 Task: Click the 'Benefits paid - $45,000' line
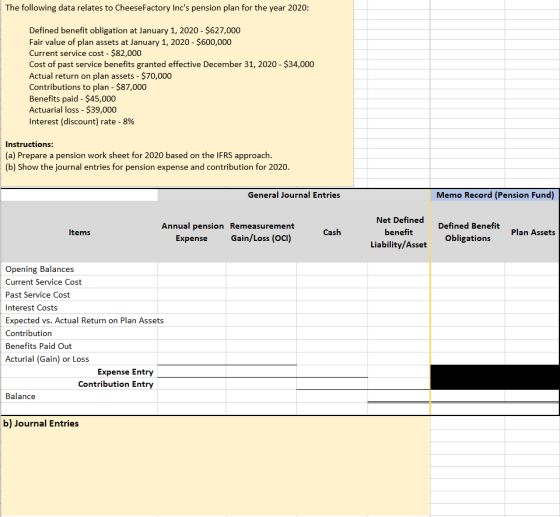pos(72,99)
